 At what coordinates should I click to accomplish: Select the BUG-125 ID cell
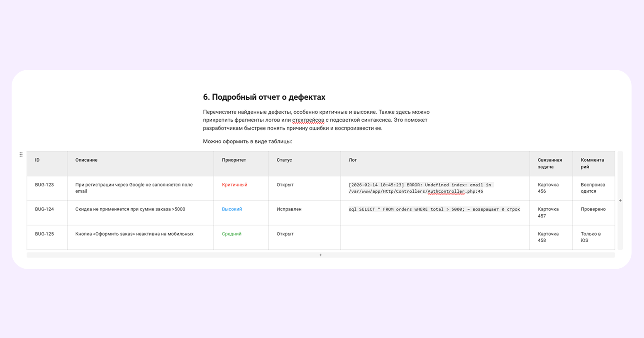click(44, 234)
